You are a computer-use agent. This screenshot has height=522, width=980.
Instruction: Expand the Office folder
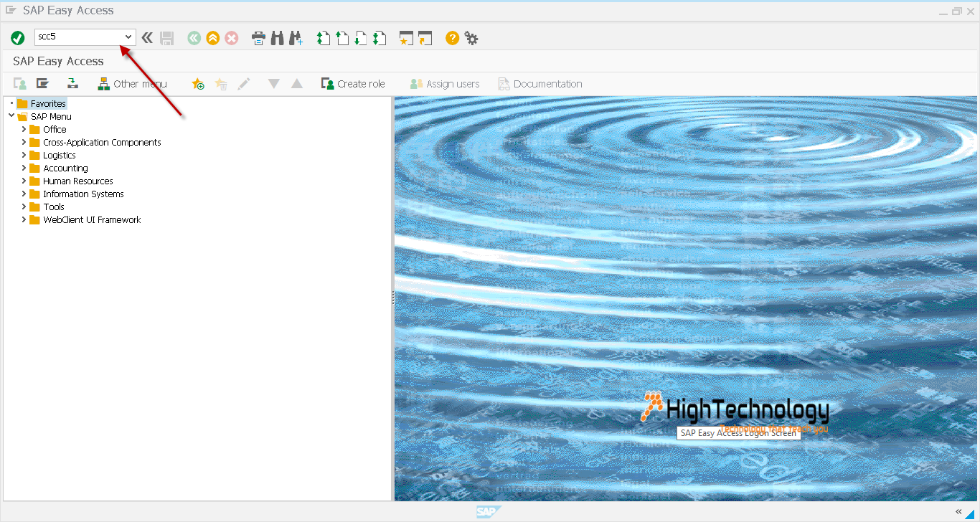coord(24,129)
